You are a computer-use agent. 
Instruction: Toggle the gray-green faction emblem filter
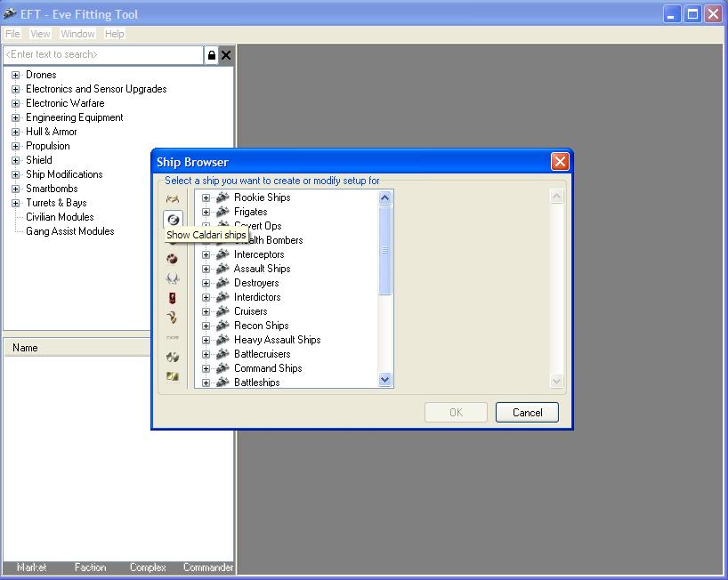pos(173,357)
